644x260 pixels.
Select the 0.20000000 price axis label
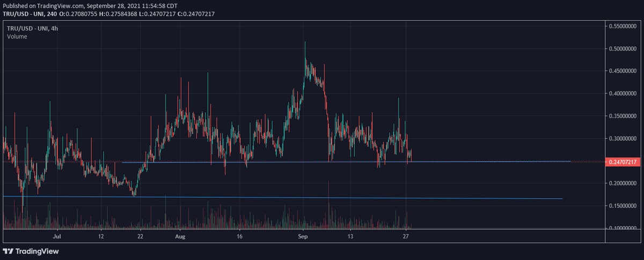tap(623, 183)
